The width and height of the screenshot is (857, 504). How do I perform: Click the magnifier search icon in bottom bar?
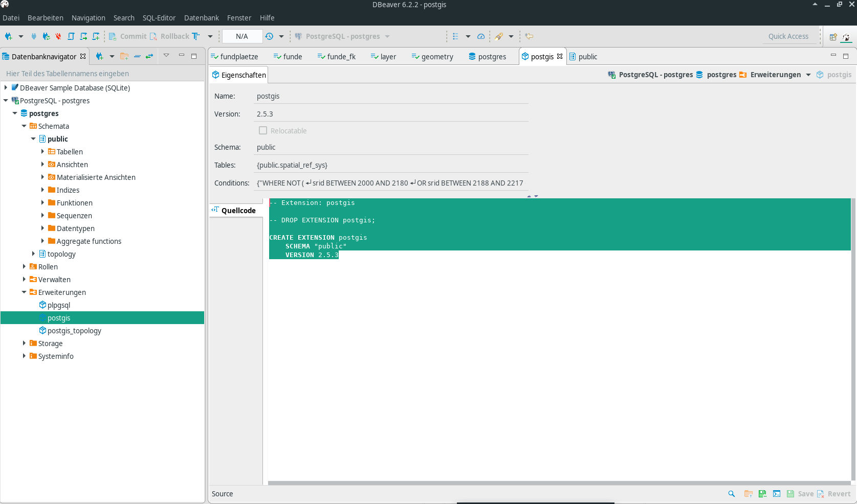732,494
